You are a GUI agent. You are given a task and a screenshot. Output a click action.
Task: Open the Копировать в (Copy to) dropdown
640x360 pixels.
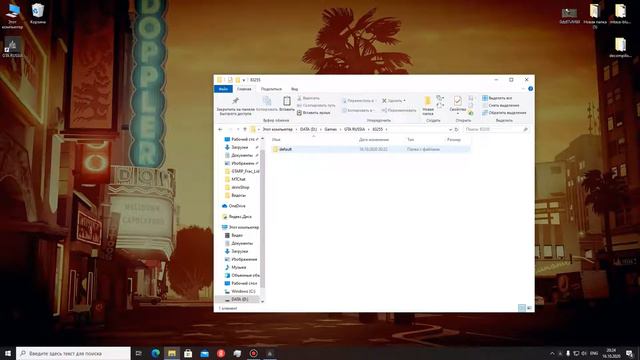point(357,110)
